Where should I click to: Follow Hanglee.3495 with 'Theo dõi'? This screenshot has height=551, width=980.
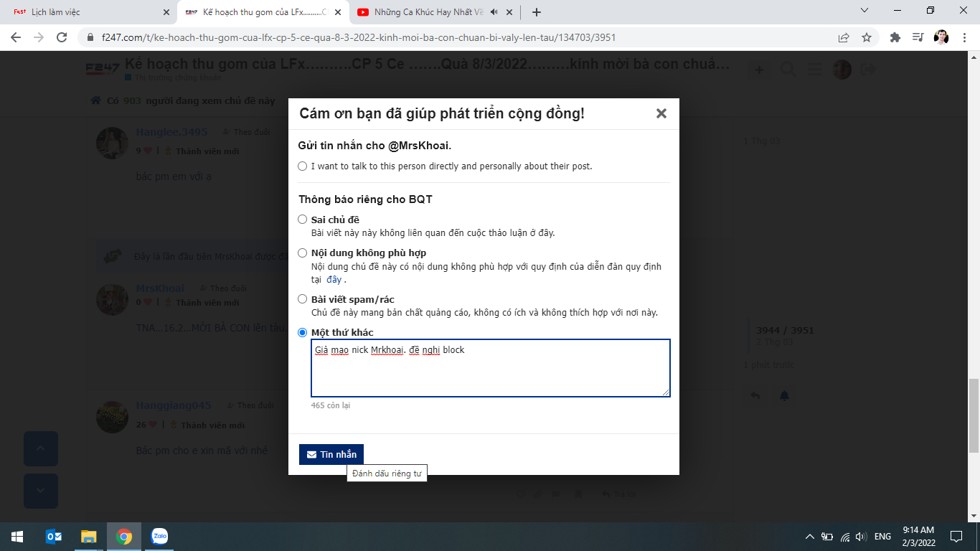point(246,132)
